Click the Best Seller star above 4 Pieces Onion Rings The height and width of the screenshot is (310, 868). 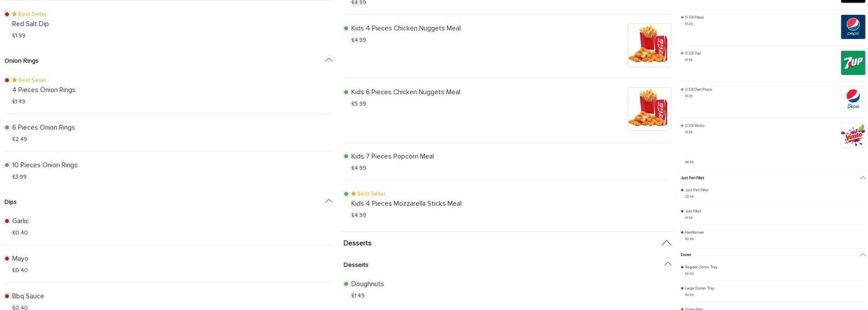pyautogui.click(x=14, y=80)
